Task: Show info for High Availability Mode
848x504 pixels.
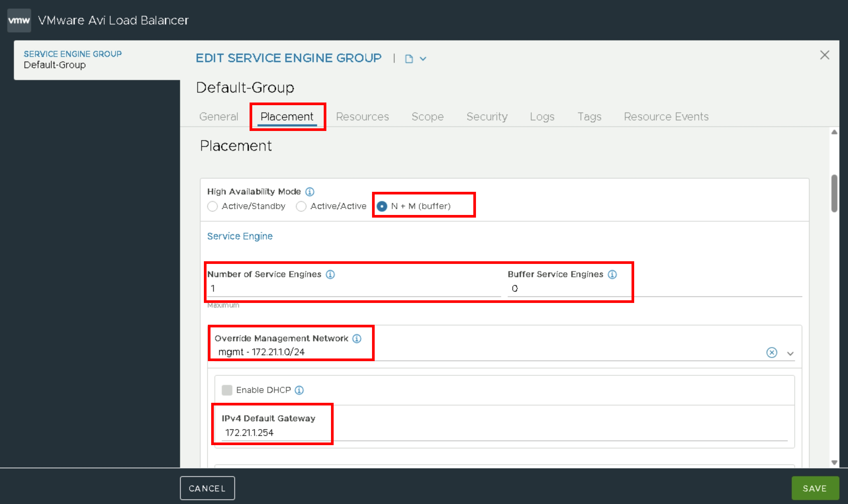Action: (x=309, y=192)
